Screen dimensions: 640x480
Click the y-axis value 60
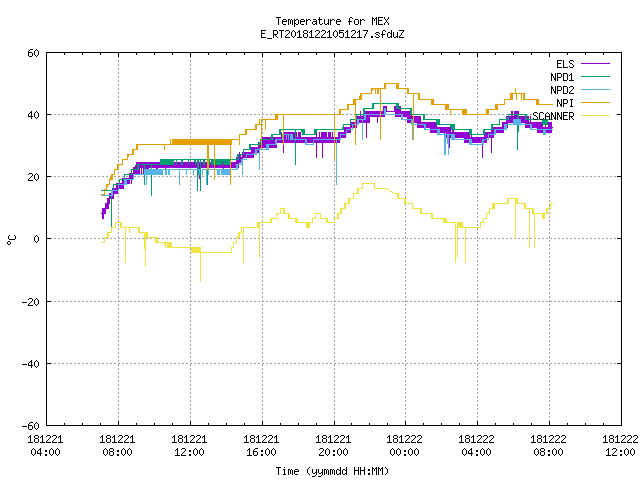33,53
